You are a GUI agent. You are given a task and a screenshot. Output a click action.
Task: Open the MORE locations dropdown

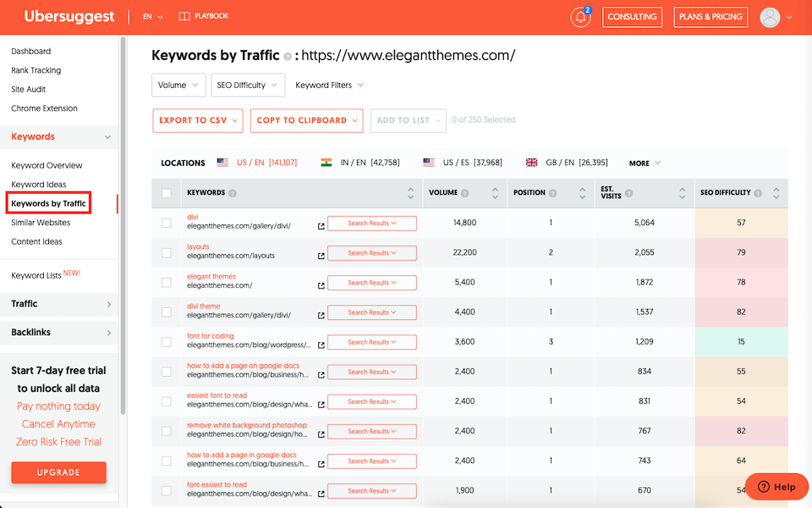645,163
